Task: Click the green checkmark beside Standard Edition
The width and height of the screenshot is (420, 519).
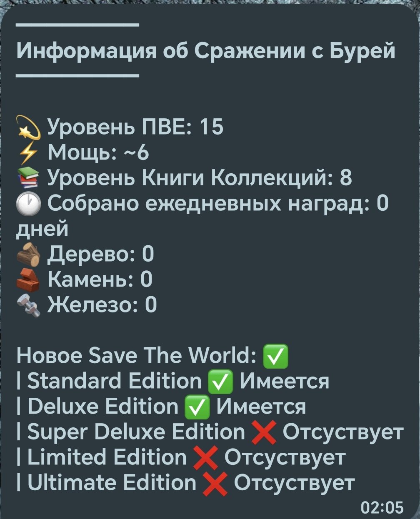Action: pyautogui.click(x=220, y=382)
